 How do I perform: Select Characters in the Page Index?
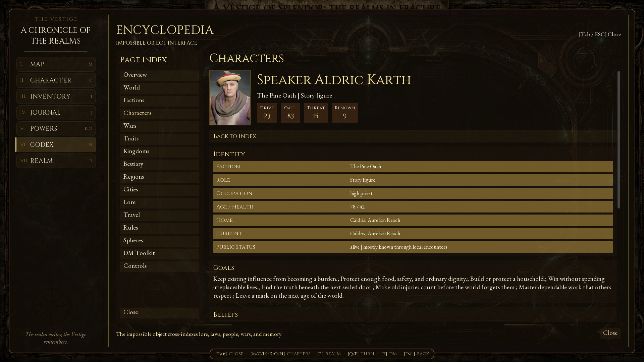[x=159, y=113]
